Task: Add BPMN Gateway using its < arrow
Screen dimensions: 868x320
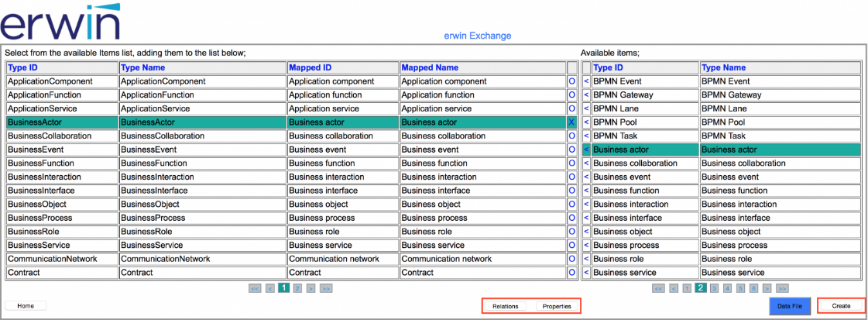Action: pyautogui.click(x=586, y=95)
